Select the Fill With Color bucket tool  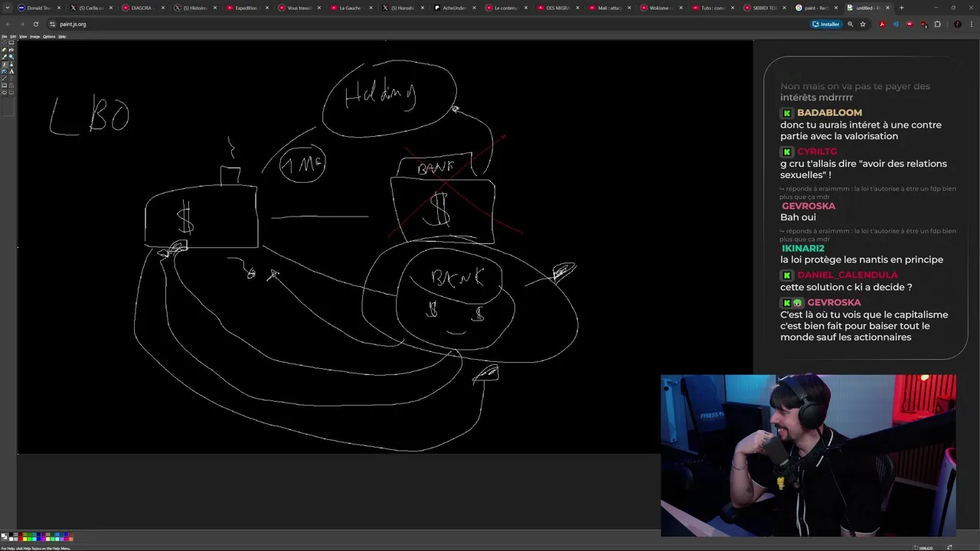pyautogui.click(x=11, y=50)
